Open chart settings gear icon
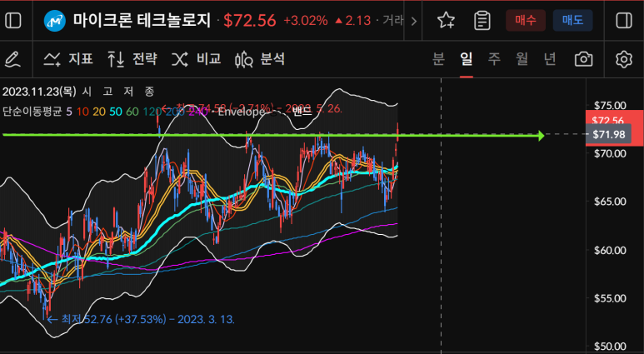The width and height of the screenshot is (644, 354). (x=624, y=59)
